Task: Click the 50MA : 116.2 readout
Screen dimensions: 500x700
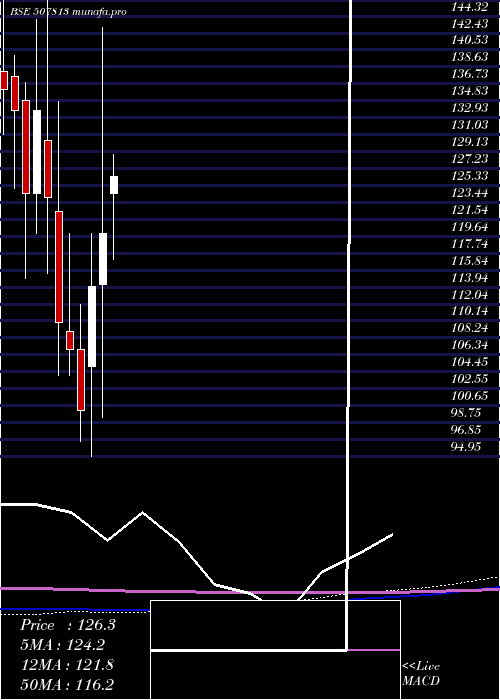Action: (67, 685)
